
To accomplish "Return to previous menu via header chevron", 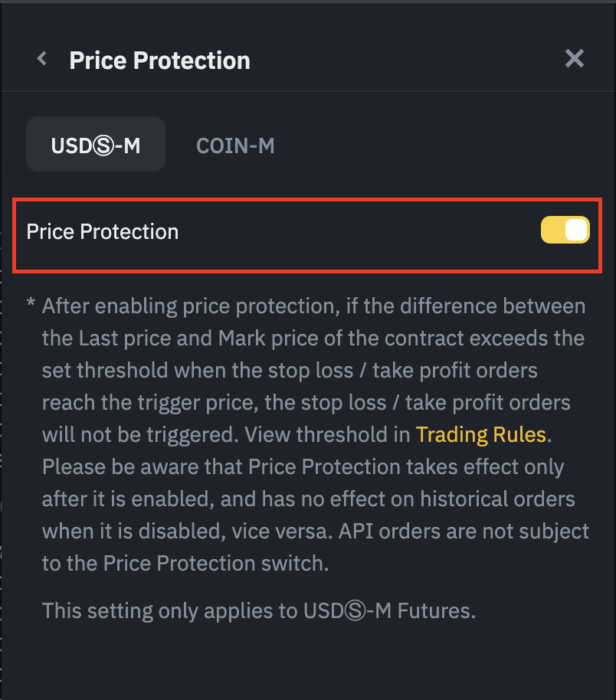I will 42,59.
